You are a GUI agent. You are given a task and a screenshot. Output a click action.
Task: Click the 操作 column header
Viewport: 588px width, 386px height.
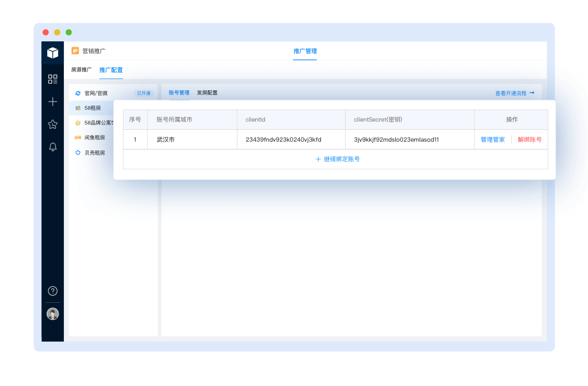click(x=512, y=119)
